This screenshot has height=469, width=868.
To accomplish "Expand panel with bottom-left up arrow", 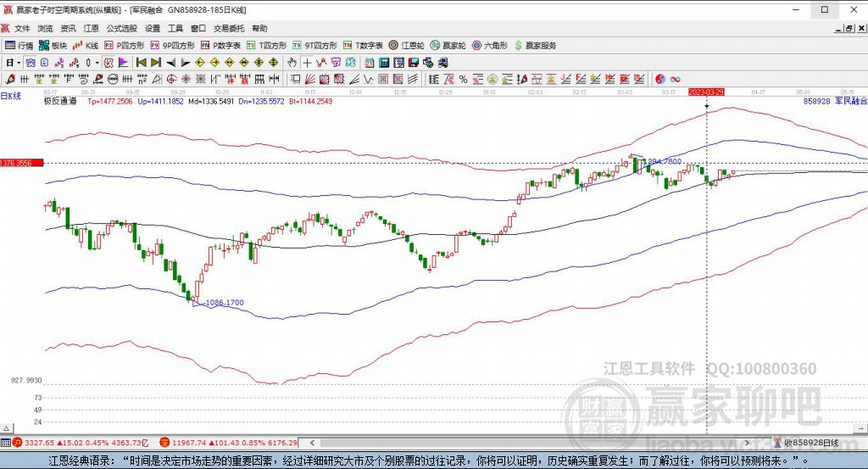I will click(x=6, y=428).
